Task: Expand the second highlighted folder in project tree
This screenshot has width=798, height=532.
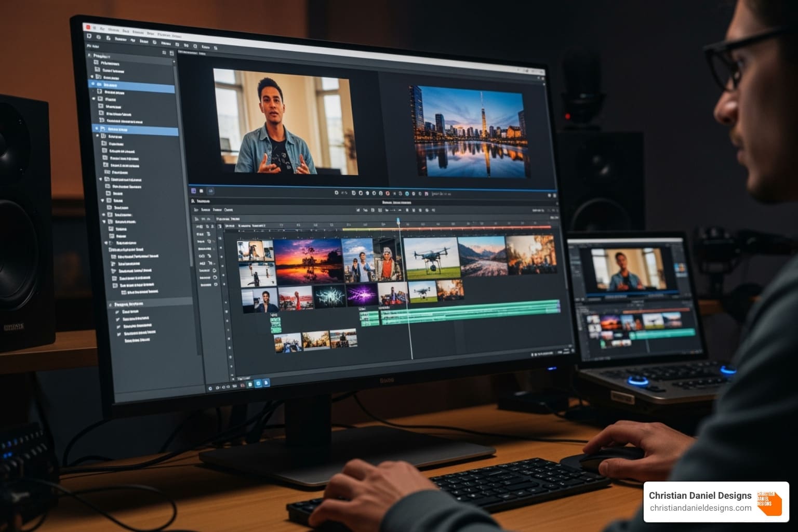Action: click(x=97, y=128)
